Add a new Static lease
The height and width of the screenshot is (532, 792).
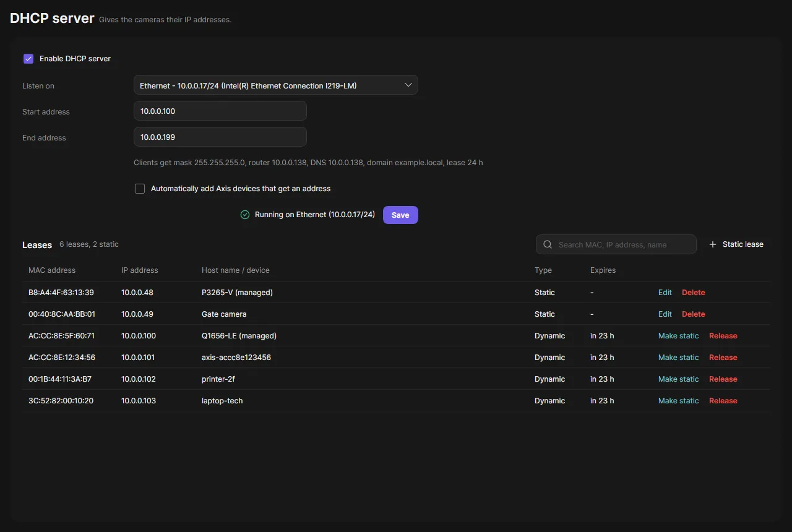pos(736,244)
